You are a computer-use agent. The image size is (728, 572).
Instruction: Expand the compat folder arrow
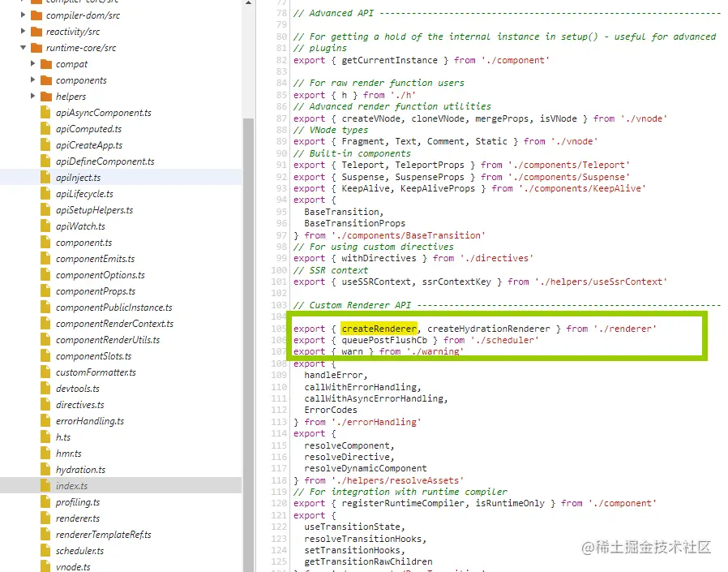33,63
